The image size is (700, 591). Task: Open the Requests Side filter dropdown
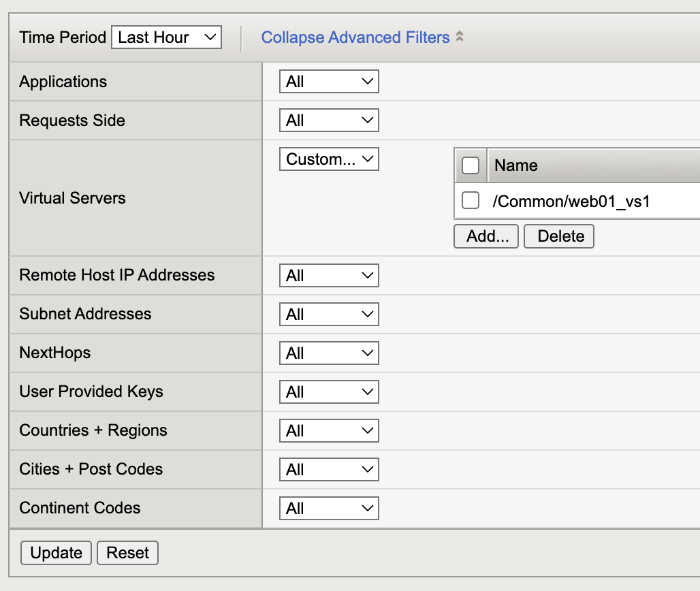[329, 120]
